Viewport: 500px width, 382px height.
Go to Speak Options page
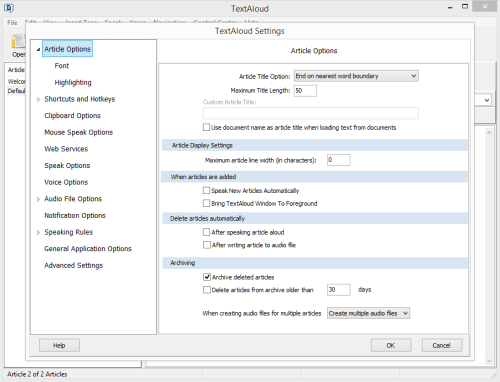point(67,166)
